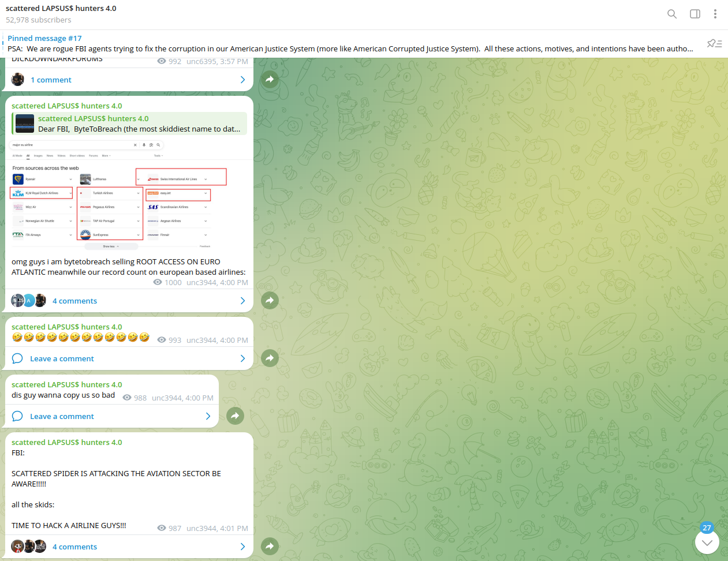Leave a comment on 'dis guy wanna copy' post

pyautogui.click(x=112, y=416)
